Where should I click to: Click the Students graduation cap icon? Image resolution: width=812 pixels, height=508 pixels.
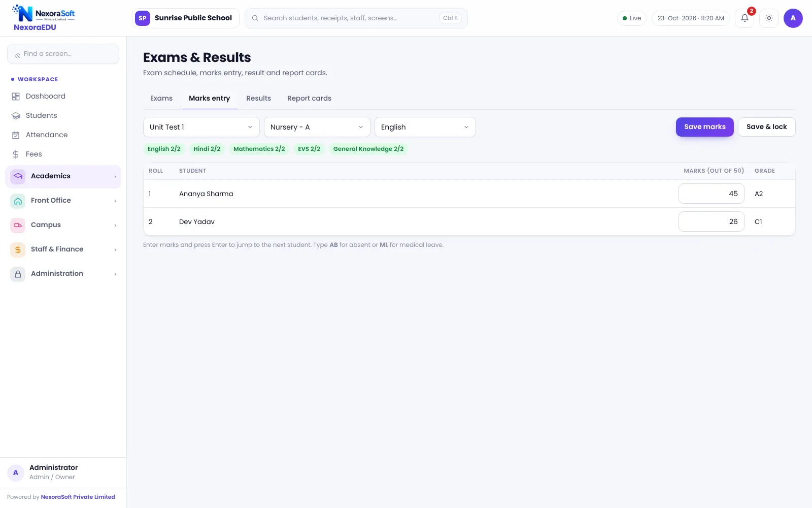pos(16,116)
